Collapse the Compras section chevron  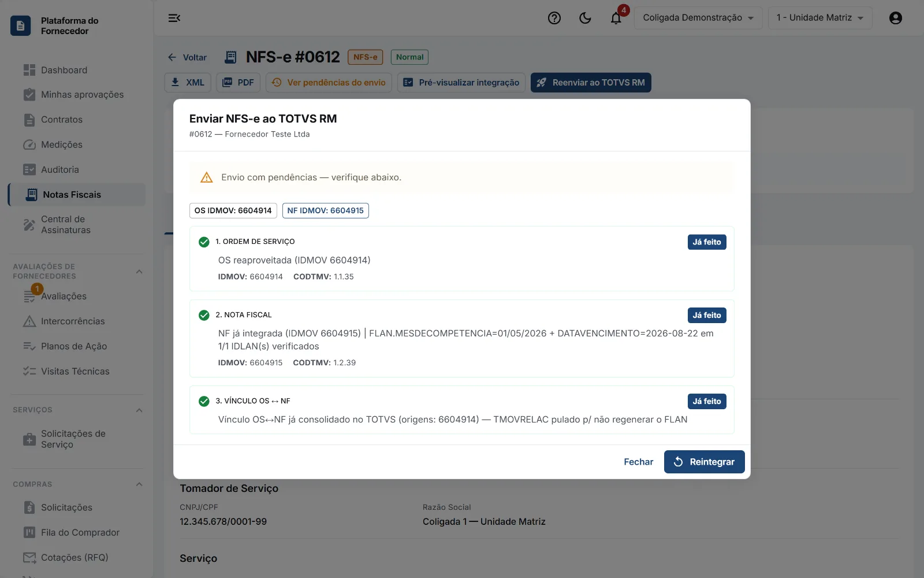pos(139,484)
